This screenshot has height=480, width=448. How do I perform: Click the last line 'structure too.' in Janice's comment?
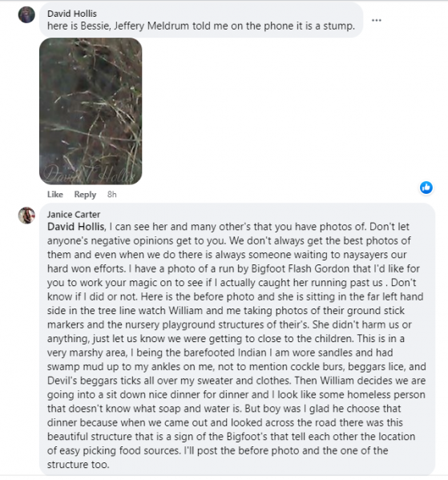point(78,465)
